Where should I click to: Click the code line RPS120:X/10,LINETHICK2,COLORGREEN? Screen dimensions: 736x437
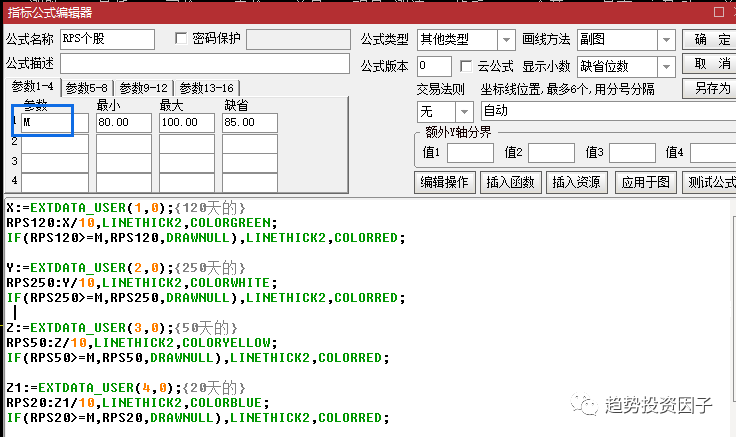pos(142,223)
